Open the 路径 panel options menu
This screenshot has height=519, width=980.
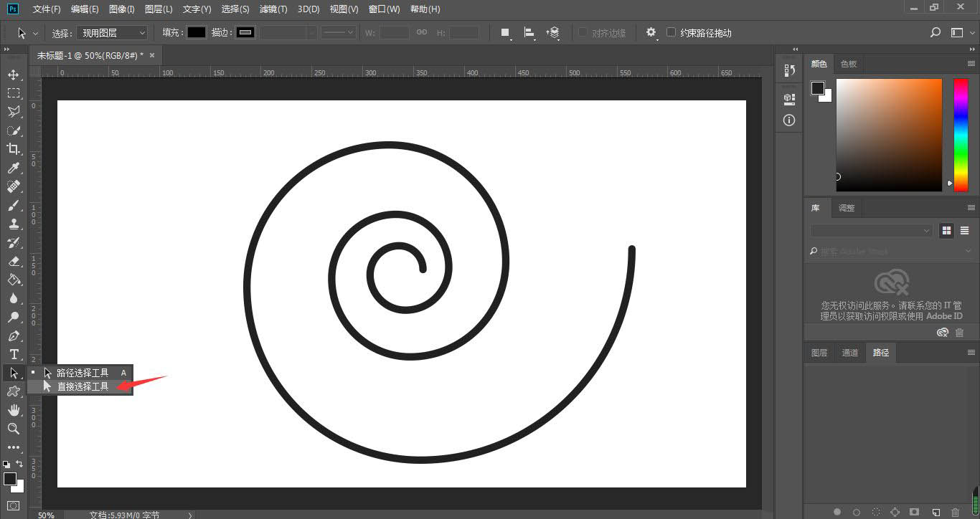pos(971,353)
